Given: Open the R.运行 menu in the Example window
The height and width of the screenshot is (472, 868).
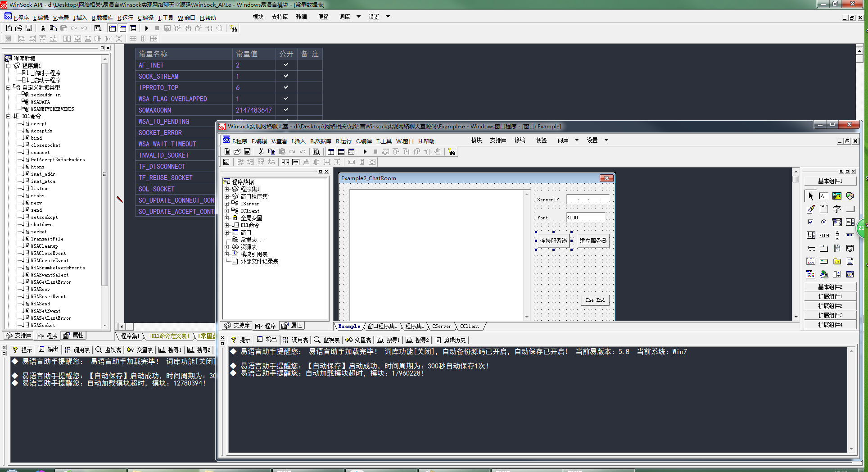Looking at the screenshot, I should (x=344, y=141).
